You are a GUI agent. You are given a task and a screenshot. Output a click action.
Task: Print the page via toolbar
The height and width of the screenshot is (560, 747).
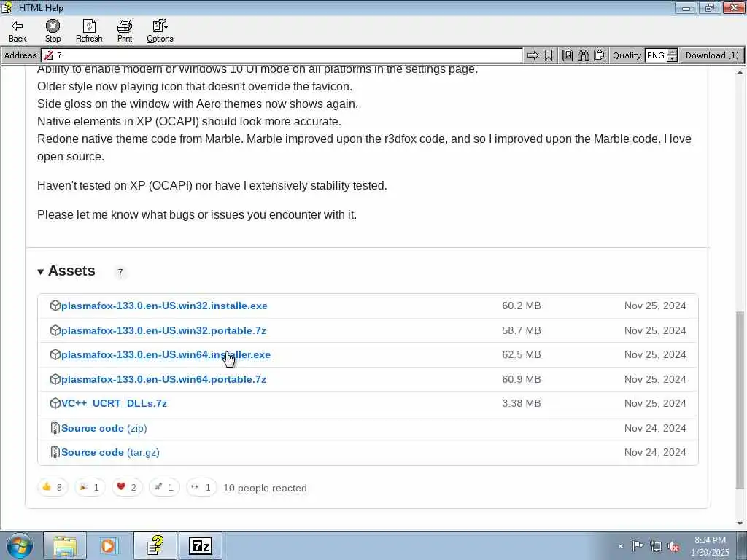pyautogui.click(x=125, y=31)
